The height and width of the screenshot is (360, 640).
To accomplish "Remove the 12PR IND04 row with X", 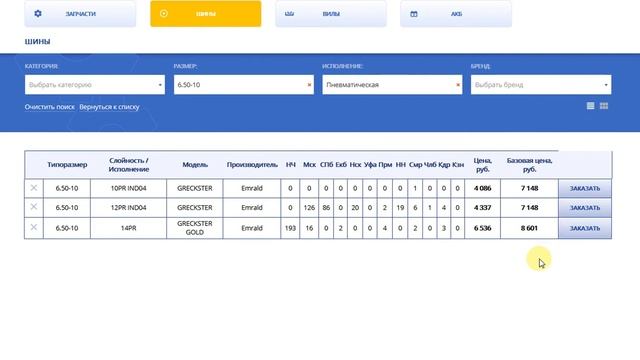I will point(34,207).
